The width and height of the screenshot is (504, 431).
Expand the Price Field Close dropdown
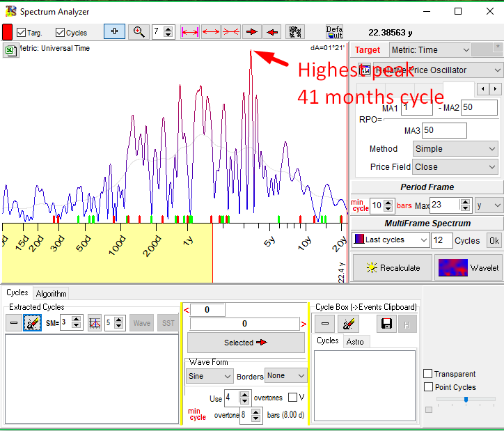[455, 167]
